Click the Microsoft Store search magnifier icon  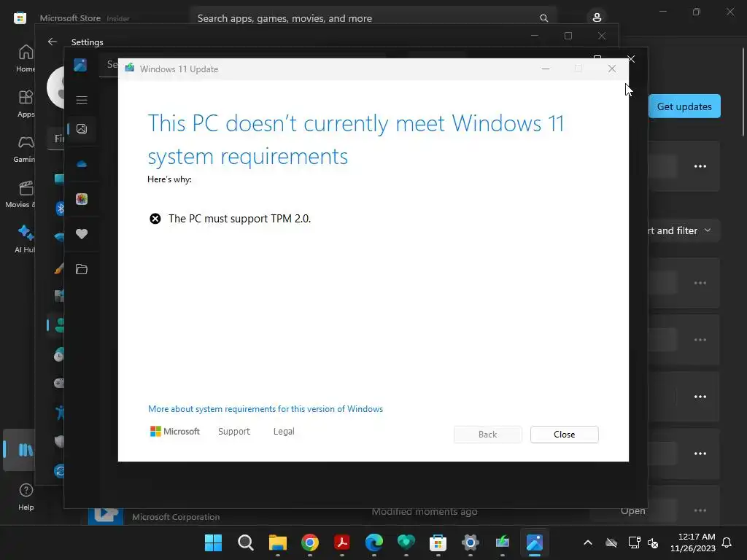coord(543,18)
